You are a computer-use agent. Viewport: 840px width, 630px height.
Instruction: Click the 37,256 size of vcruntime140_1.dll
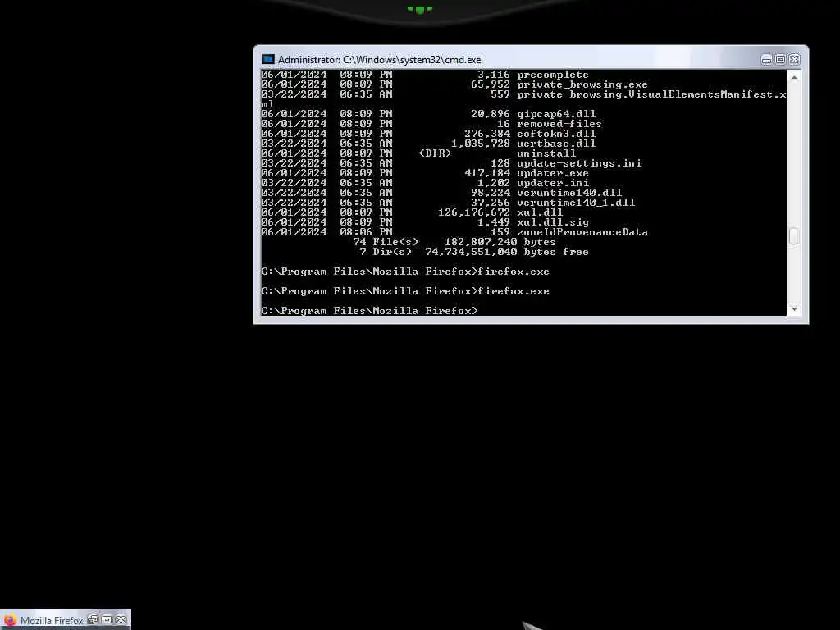491,203
